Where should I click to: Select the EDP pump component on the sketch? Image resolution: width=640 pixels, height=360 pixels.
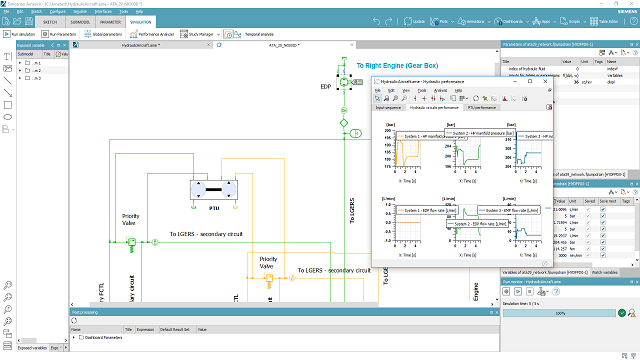[x=344, y=82]
